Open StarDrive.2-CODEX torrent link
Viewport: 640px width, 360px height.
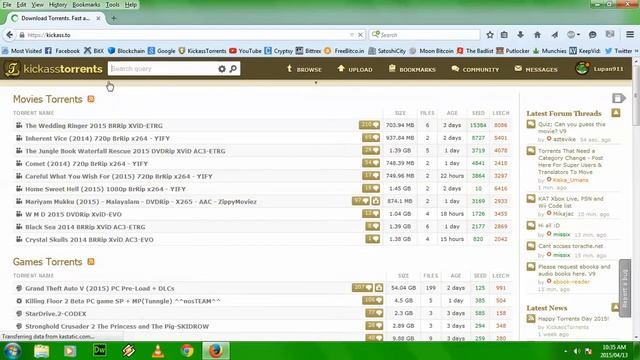56,314
